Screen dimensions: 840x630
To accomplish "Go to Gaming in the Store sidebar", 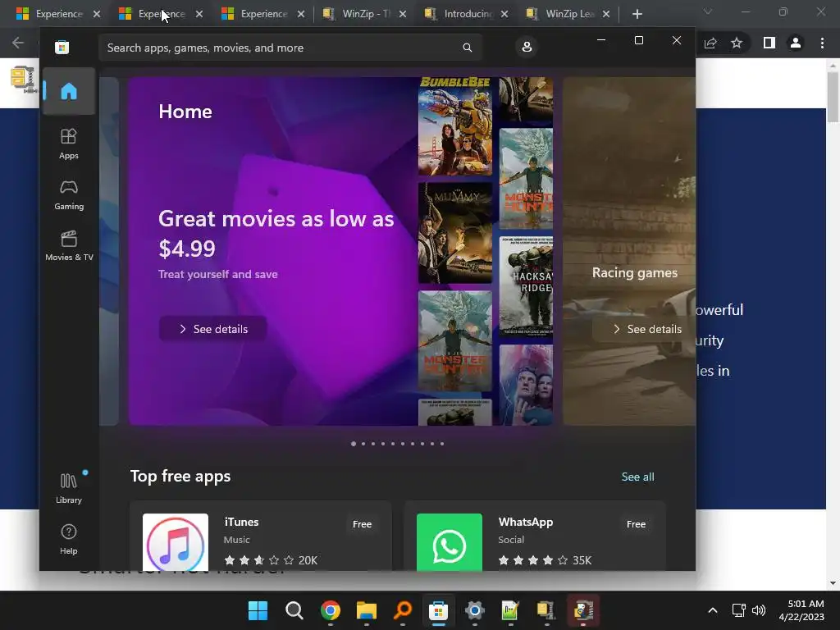I will [69, 195].
